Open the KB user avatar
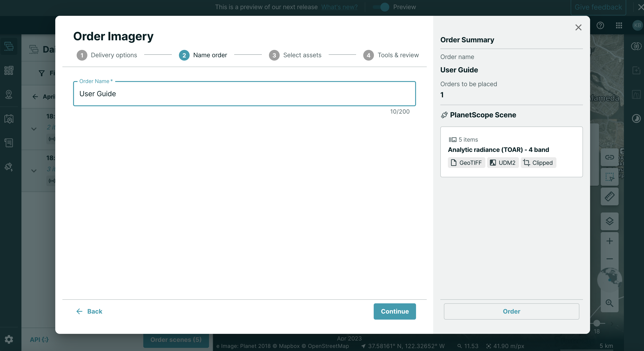This screenshot has width=644, height=351. [x=637, y=25]
